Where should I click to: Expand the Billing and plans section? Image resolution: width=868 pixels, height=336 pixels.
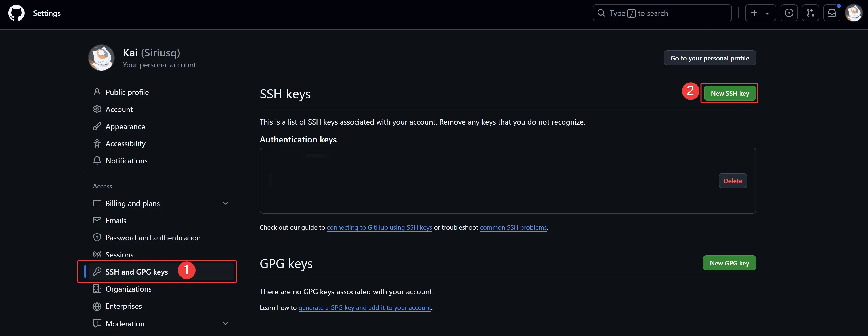pos(225,203)
